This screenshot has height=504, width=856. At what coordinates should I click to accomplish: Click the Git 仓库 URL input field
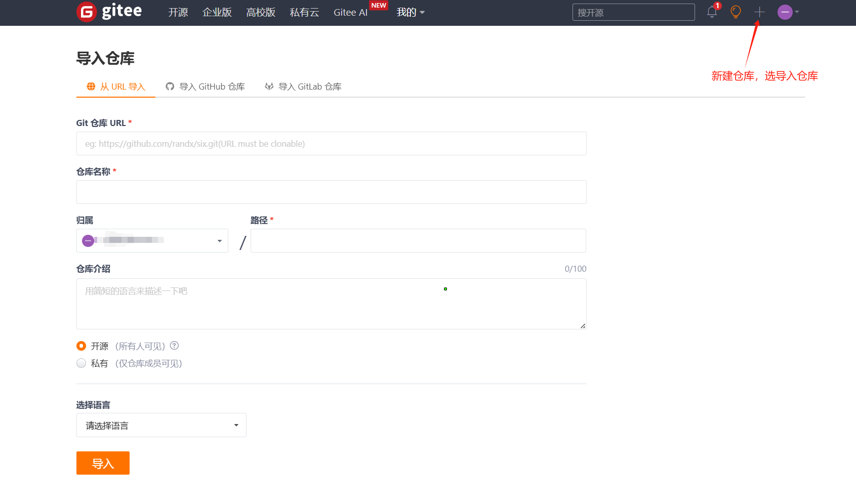click(331, 144)
